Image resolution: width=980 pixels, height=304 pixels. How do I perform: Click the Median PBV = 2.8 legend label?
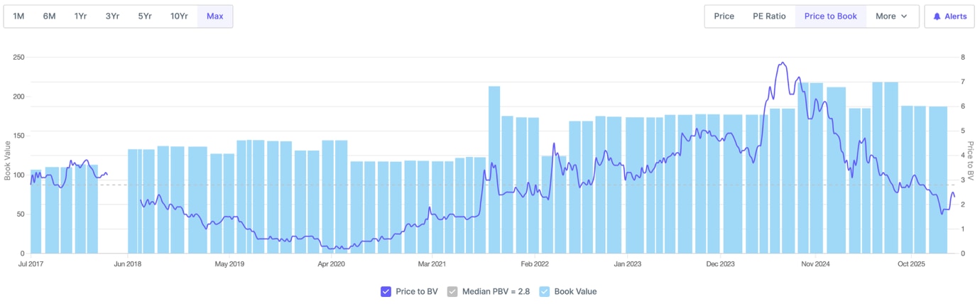(x=496, y=291)
